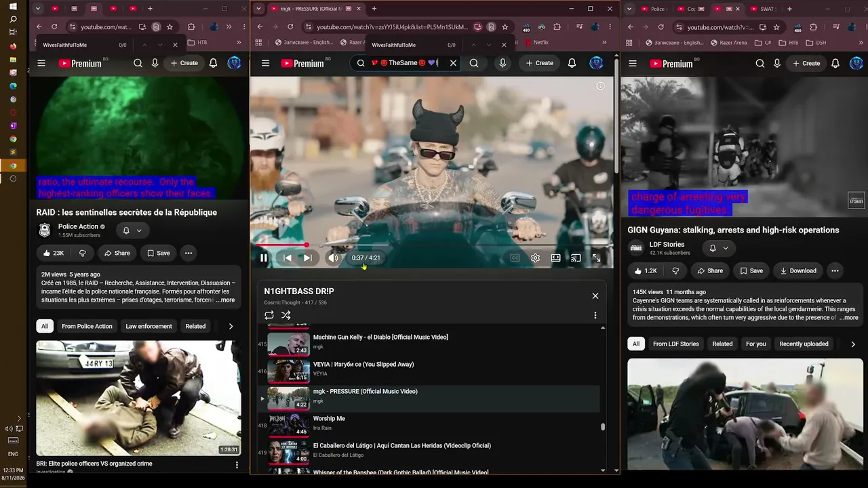Pause the mgk PRESSURE video

tap(264, 258)
